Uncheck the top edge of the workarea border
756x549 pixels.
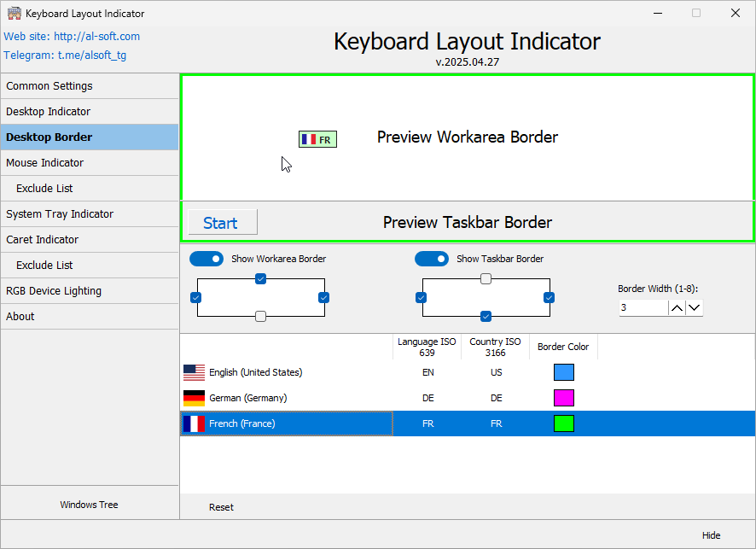click(x=260, y=278)
